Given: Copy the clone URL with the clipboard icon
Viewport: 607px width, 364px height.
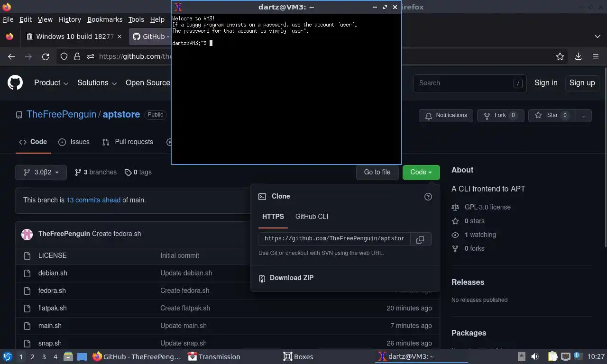Looking at the screenshot, I should point(420,239).
